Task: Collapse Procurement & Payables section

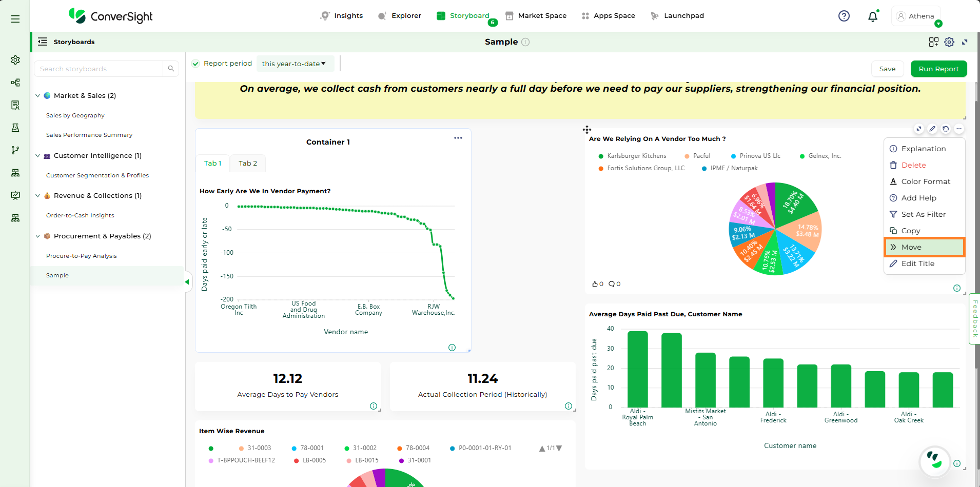Action: tap(37, 236)
